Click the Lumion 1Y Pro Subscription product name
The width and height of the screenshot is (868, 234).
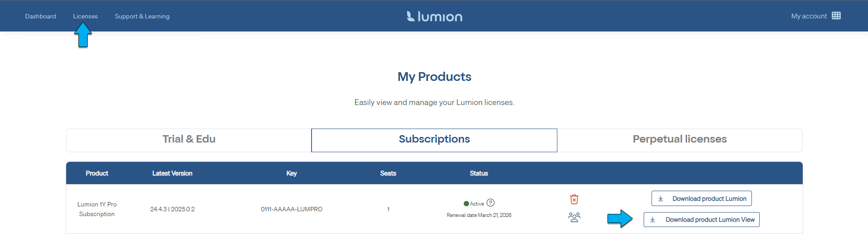click(97, 209)
